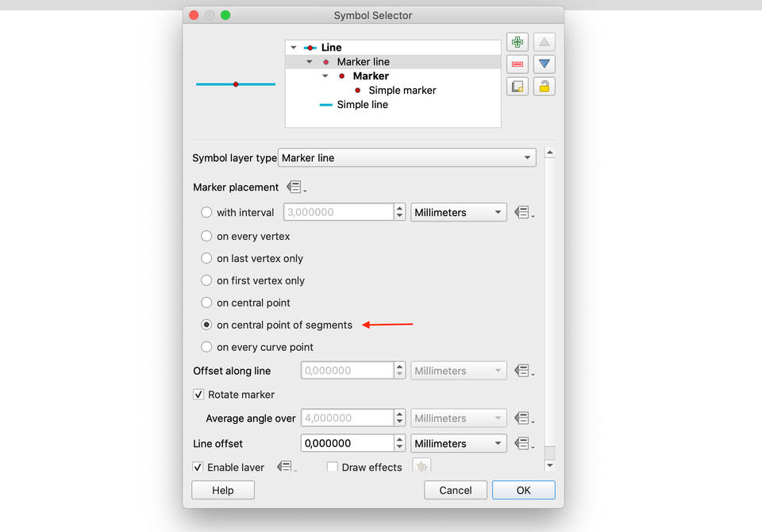Viewport: 762px width, 532px height.
Task: Collapse the Marker line tree entry
Action: (x=310, y=61)
